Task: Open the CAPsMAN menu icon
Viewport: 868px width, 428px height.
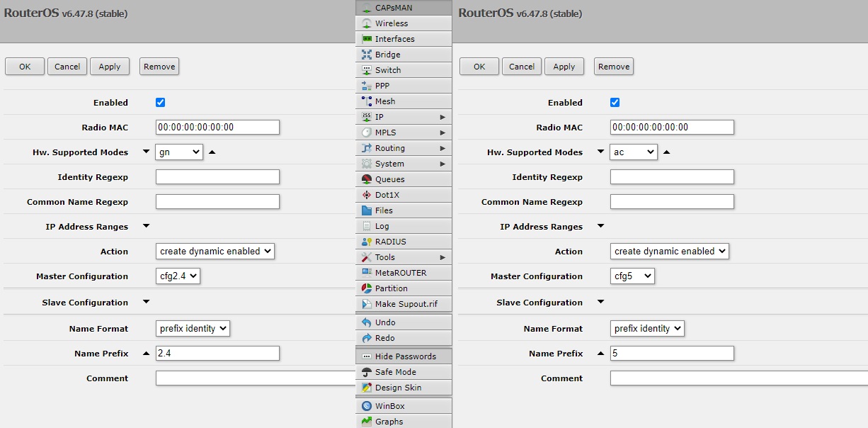Action: 366,8
